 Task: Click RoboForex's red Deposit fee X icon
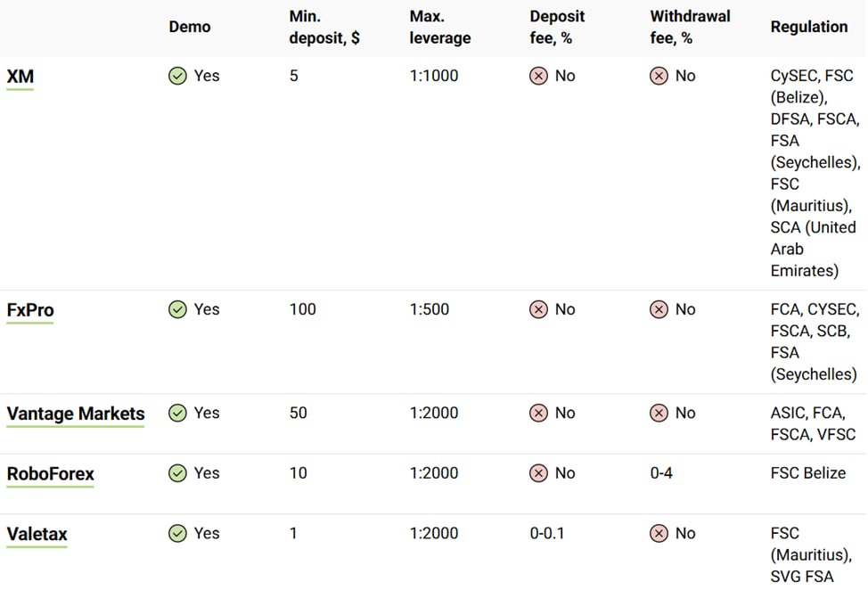point(538,473)
